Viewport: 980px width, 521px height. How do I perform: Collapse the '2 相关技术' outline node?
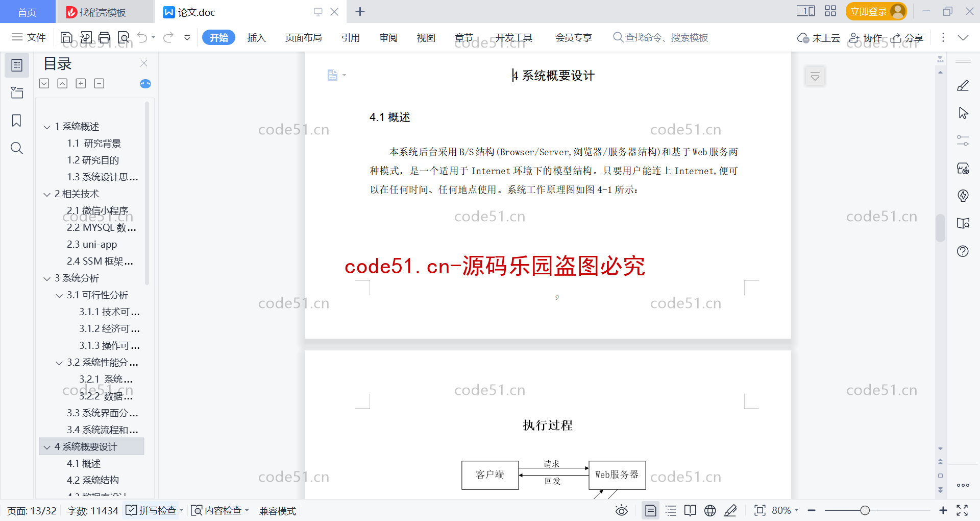coord(47,195)
